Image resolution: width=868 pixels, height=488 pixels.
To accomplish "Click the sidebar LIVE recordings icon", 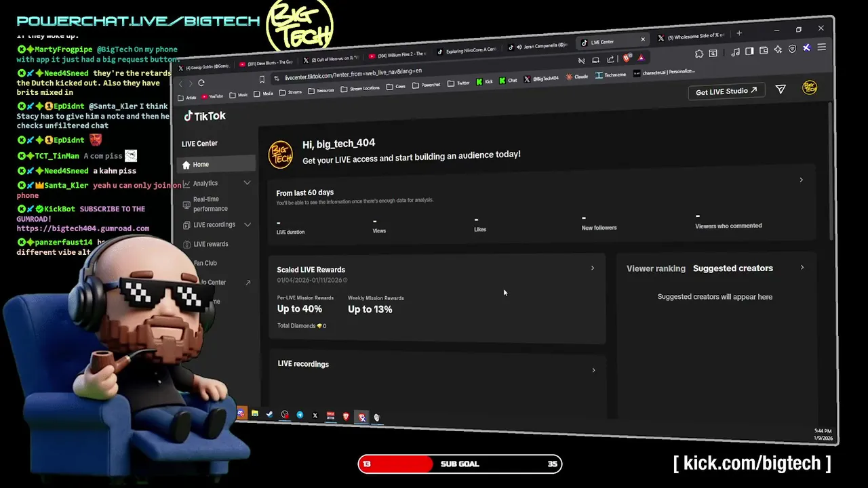I will [x=186, y=225].
